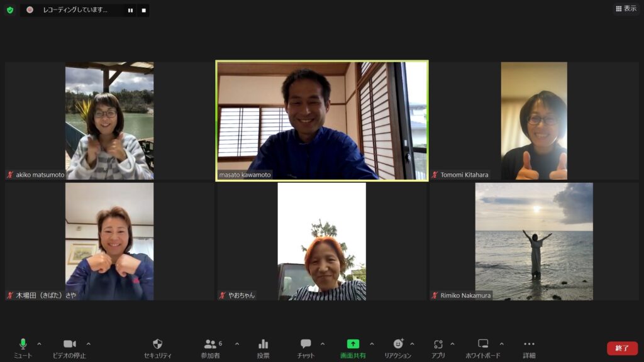Select Tomomi Kitahara's video tile
The height and width of the screenshot is (362, 644).
pyautogui.click(x=534, y=121)
